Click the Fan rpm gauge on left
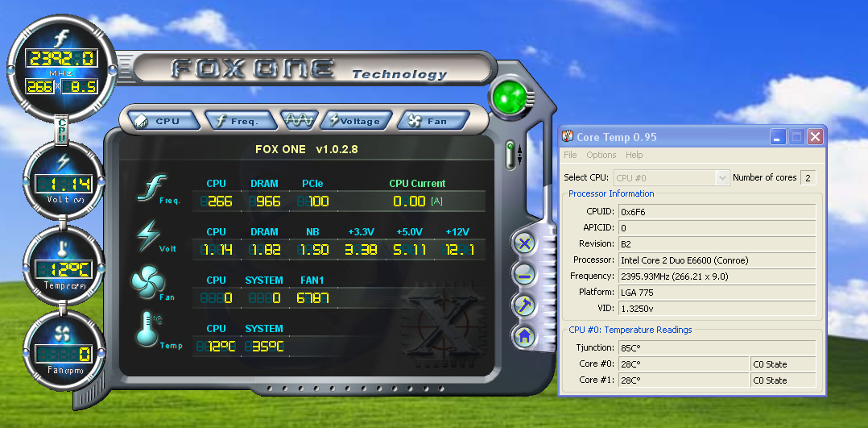The width and height of the screenshot is (868, 428). [x=64, y=351]
